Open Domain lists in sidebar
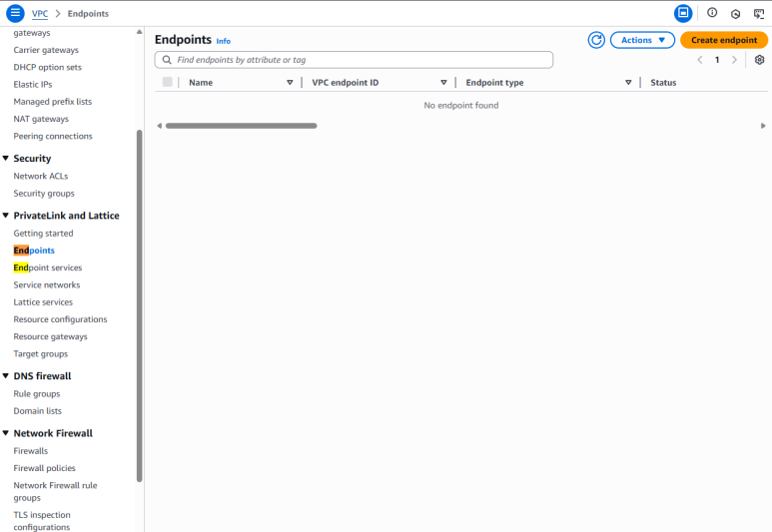 [37, 411]
